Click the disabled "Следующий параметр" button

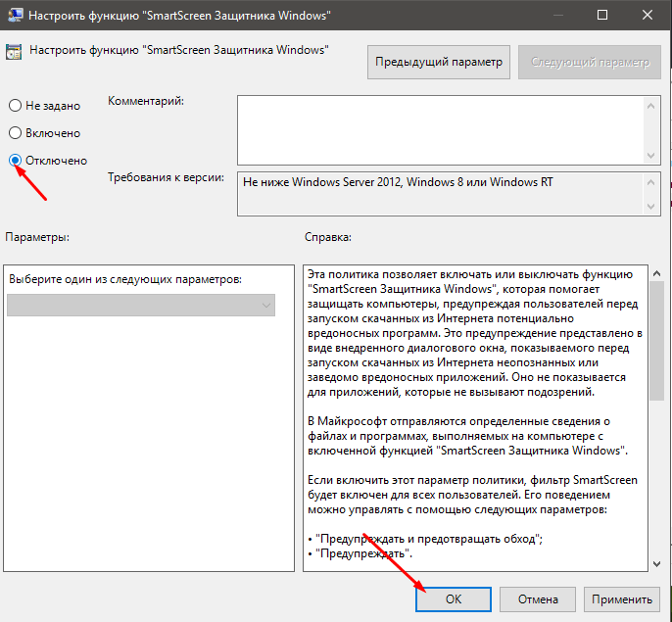[x=590, y=62]
